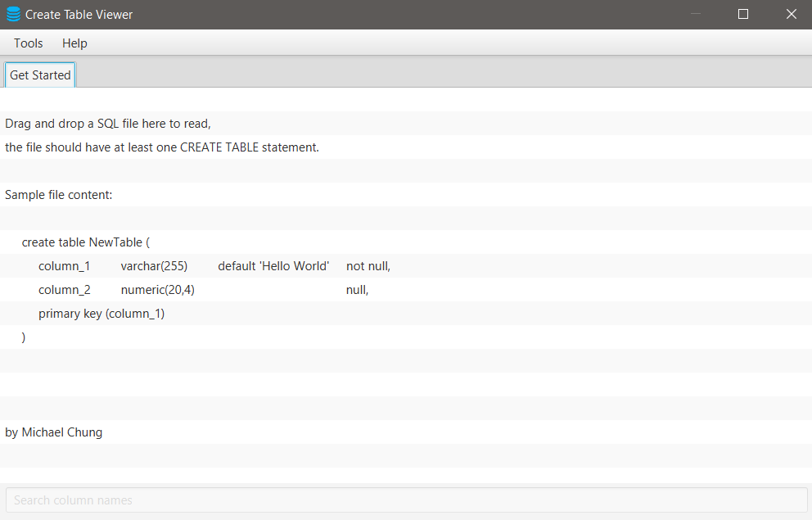The height and width of the screenshot is (520, 812).
Task: Open the Tools menu
Action: tap(28, 43)
